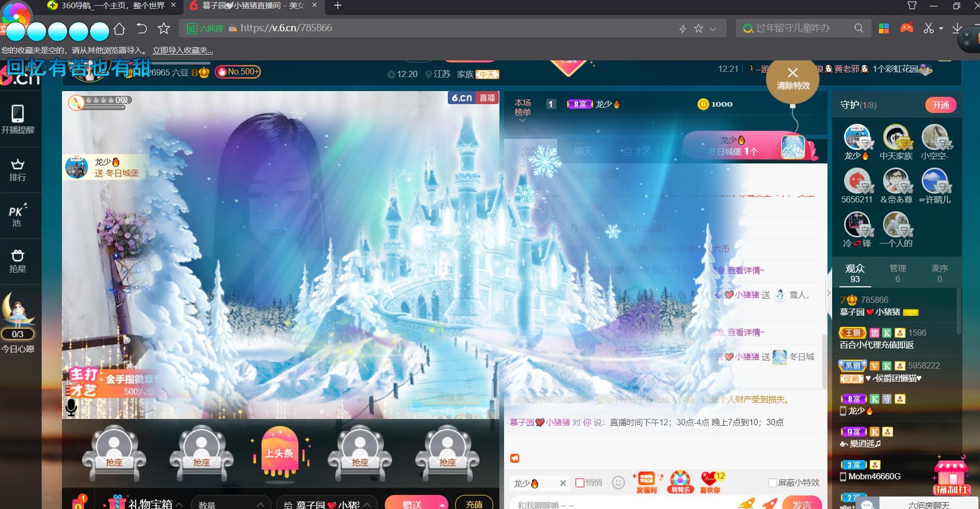This screenshot has width=980, height=509.
Task: Switch to the 360导航 browser tab
Action: coord(112,6)
